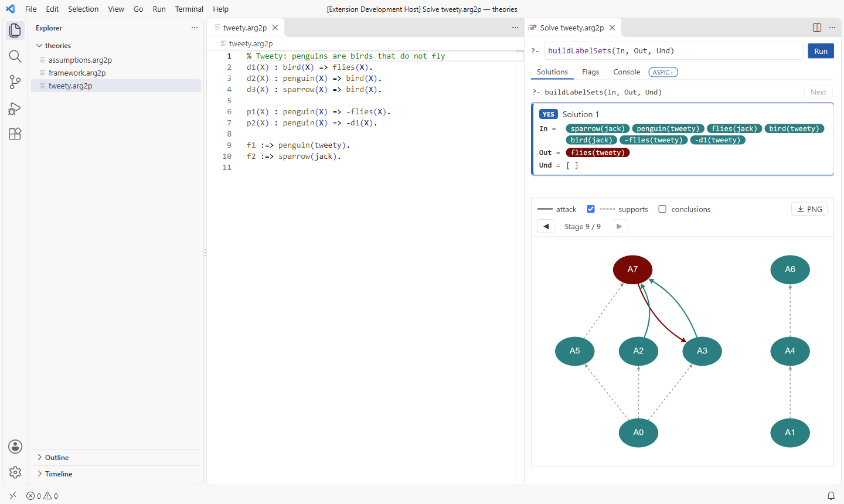Image resolution: width=844 pixels, height=504 pixels.
Task: Open the Extensions view icon
Action: point(15,134)
